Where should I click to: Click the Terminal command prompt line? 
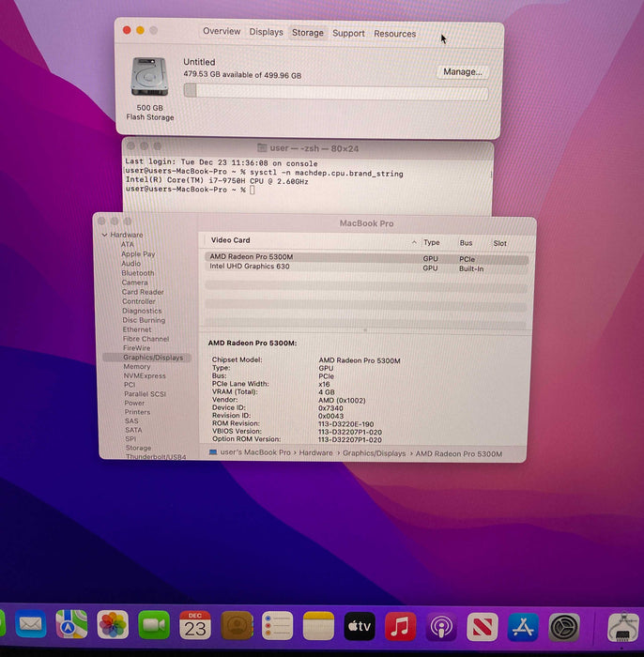(x=191, y=190)
